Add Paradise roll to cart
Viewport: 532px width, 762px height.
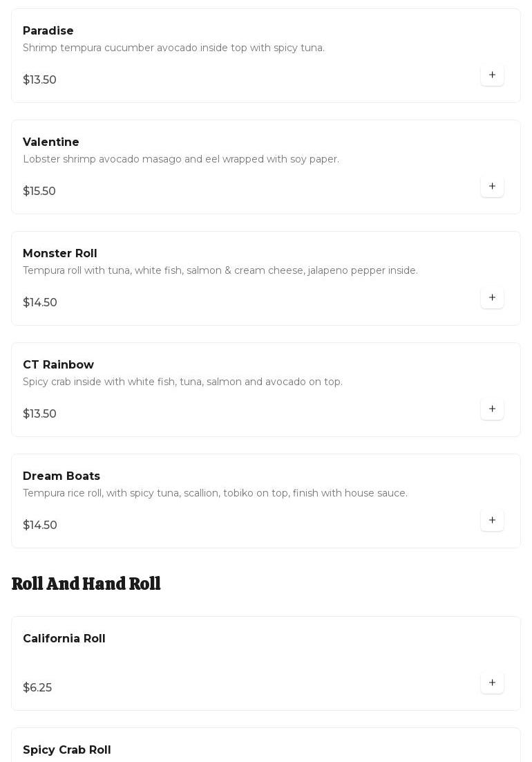point(492,75)
